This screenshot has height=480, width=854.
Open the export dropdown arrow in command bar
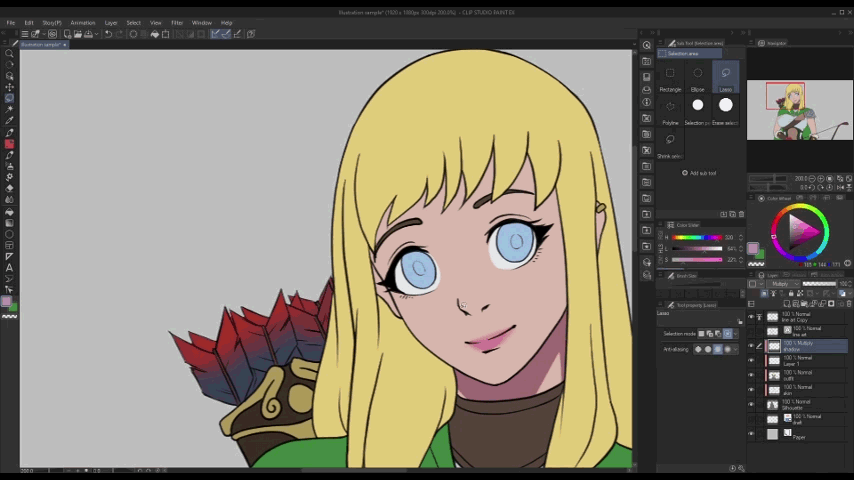(x=96, y=34)
